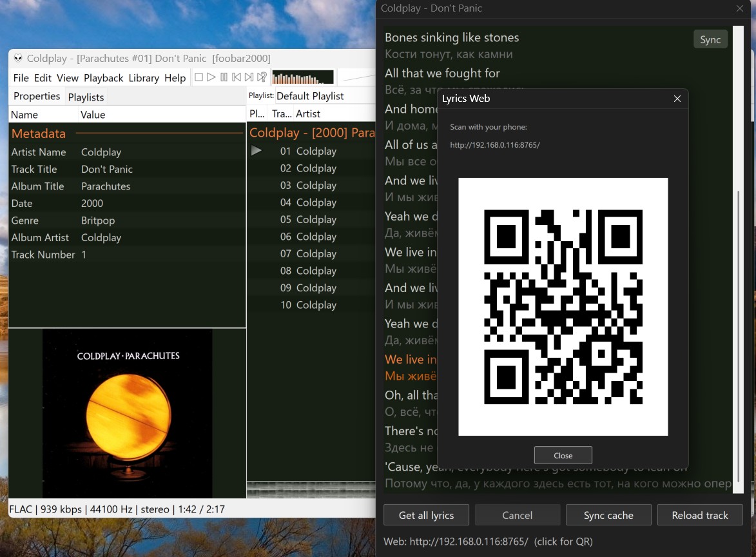
Task: Click the spectrum visualizer in the toolbar
Action: 302,77
